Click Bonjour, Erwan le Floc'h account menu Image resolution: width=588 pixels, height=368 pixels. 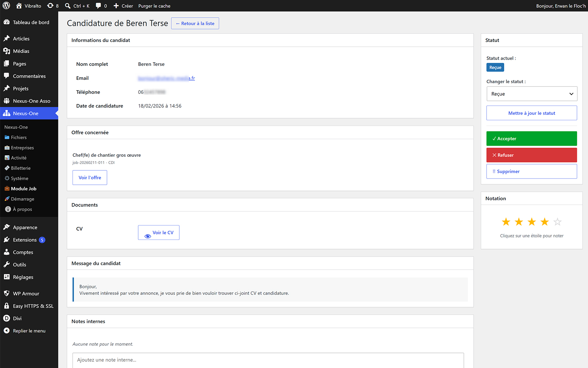(561, 6)
